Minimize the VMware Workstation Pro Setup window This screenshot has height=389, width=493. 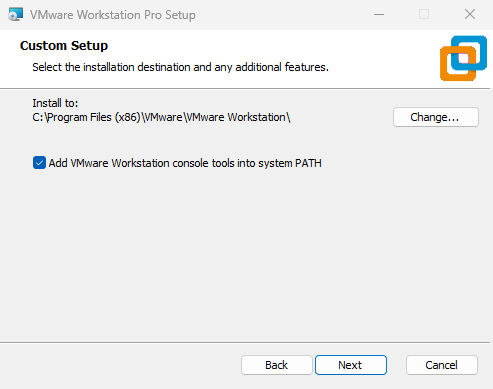tap(379, 14)
